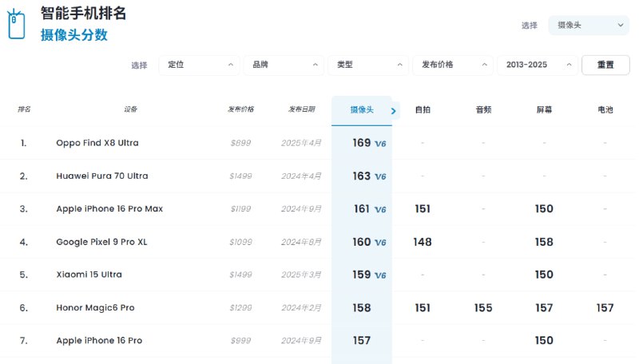Expand the 2013-2025 year range dropdown

538,65
